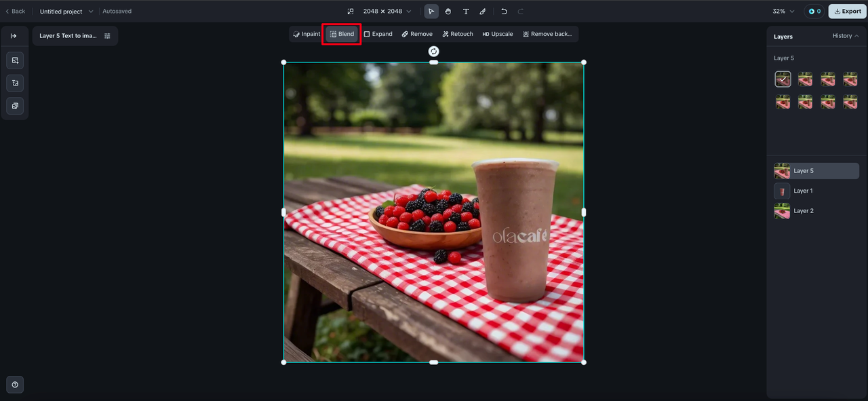
Task: Pick the brush drawing tool in top bar
Action: (x=483, y=12)
